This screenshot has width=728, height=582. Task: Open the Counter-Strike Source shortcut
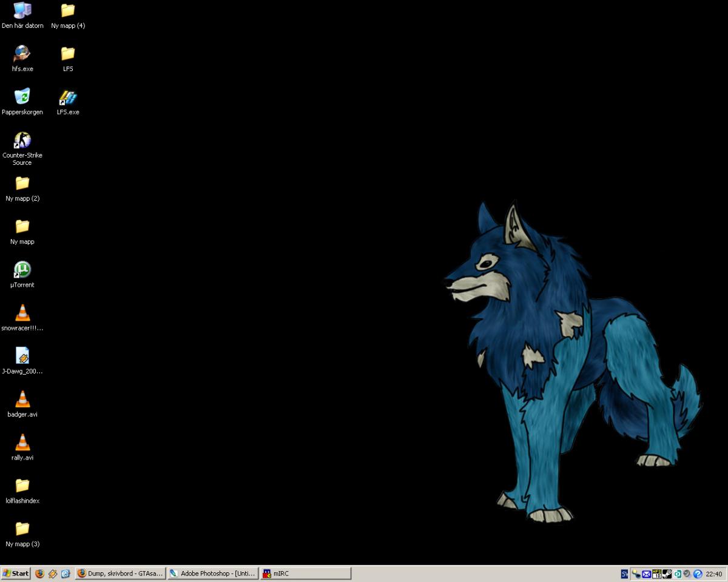[x=22, y=141]
